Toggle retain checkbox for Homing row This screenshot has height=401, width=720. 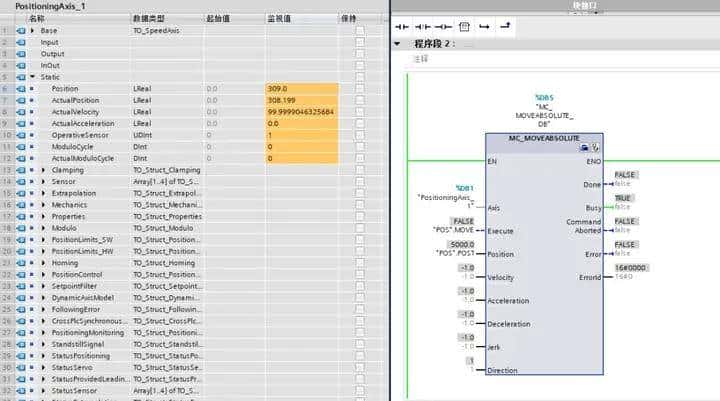(x=360, y=263)
